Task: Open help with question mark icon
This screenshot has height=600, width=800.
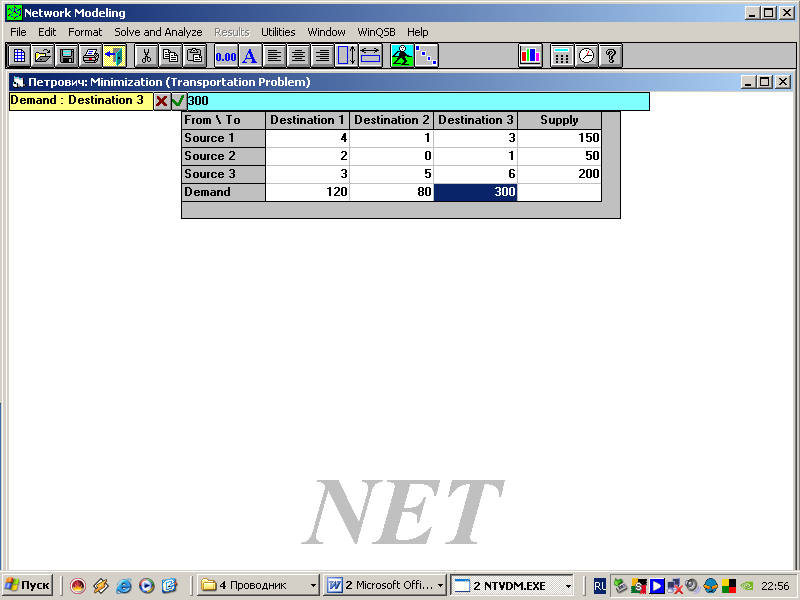Action: 610,56
